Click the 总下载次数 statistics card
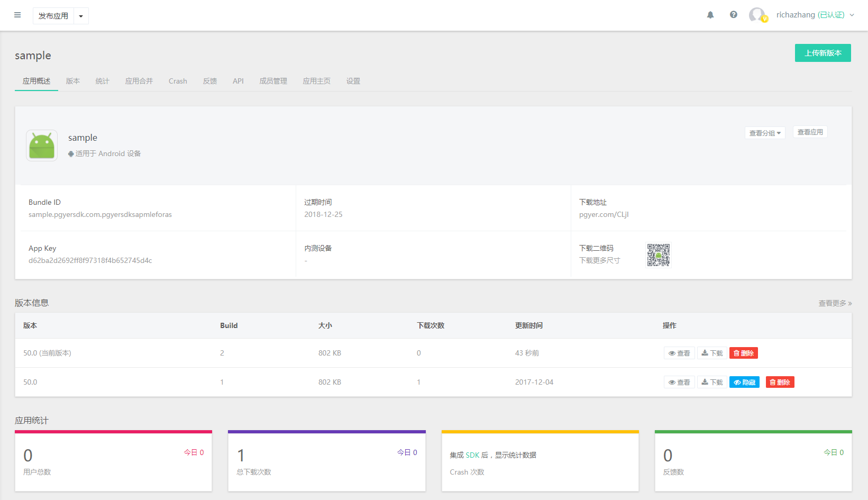Screen dimensions: 868x500 (x=327, y=461)
